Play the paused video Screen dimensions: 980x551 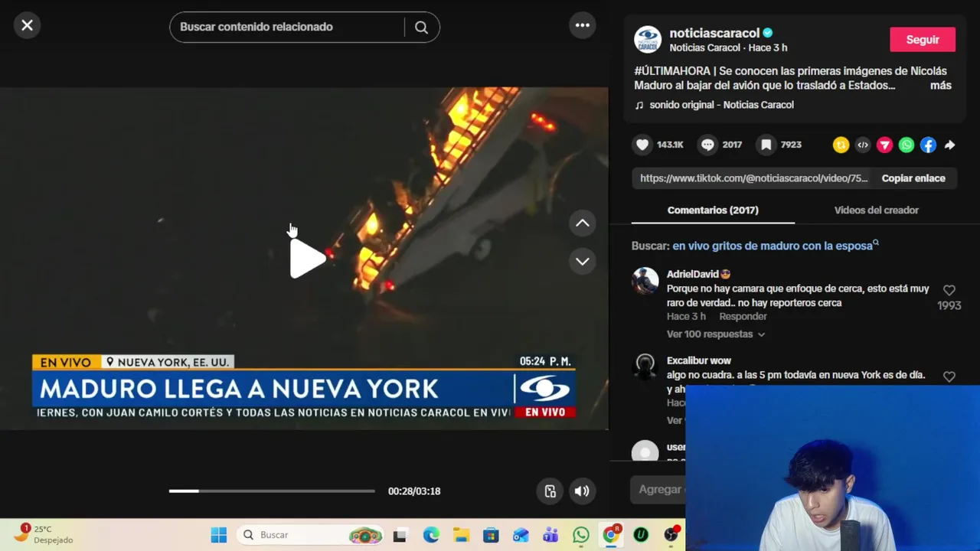[x=307, y=259]
